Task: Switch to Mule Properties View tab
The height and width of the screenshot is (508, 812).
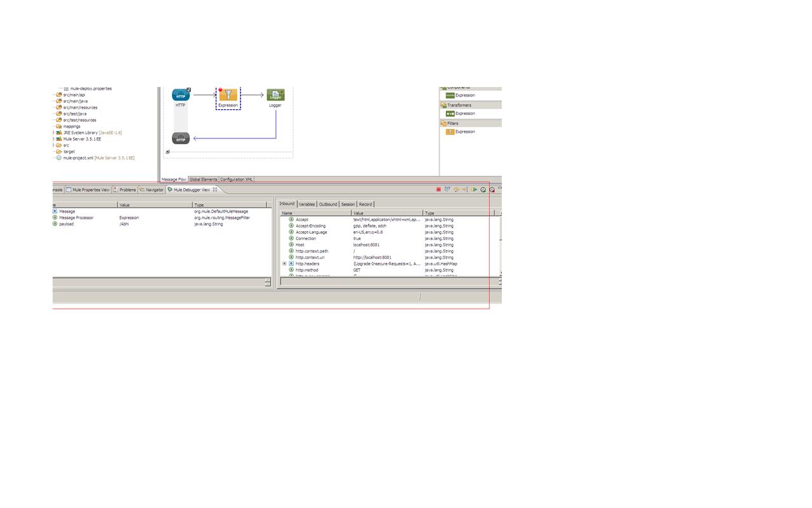Action: pos(88,189)
